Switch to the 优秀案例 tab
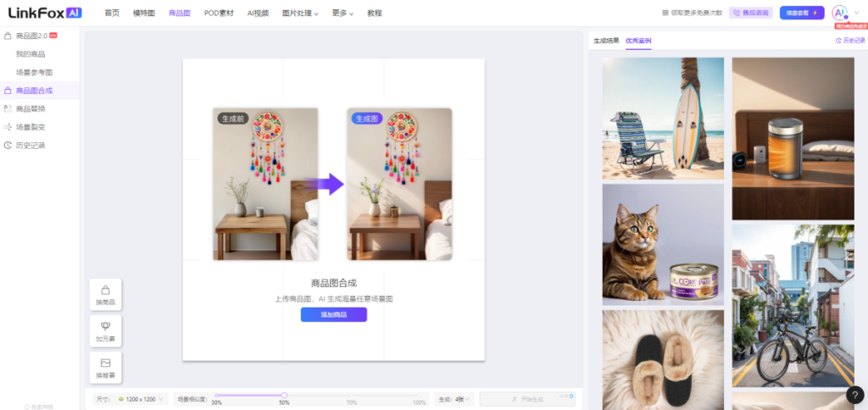 click(x=638, y=41)
